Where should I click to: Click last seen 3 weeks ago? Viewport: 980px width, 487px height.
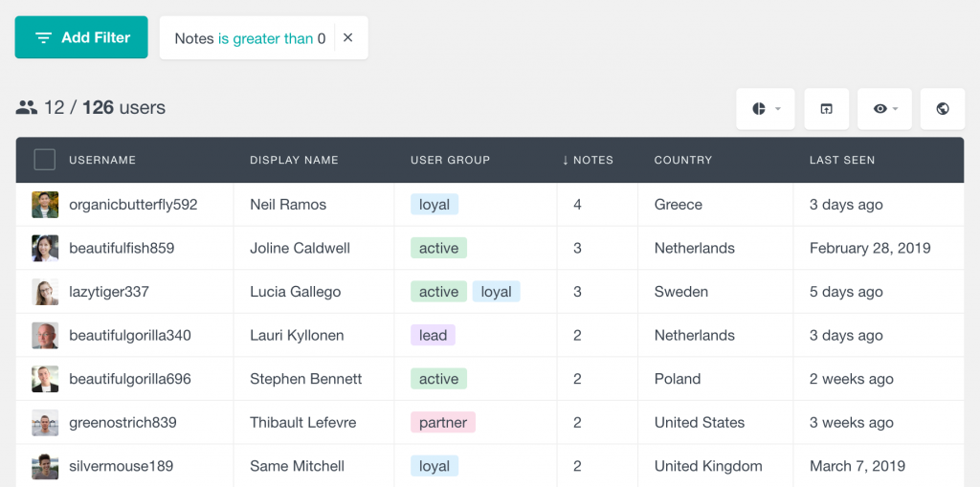tap(851, 423)
